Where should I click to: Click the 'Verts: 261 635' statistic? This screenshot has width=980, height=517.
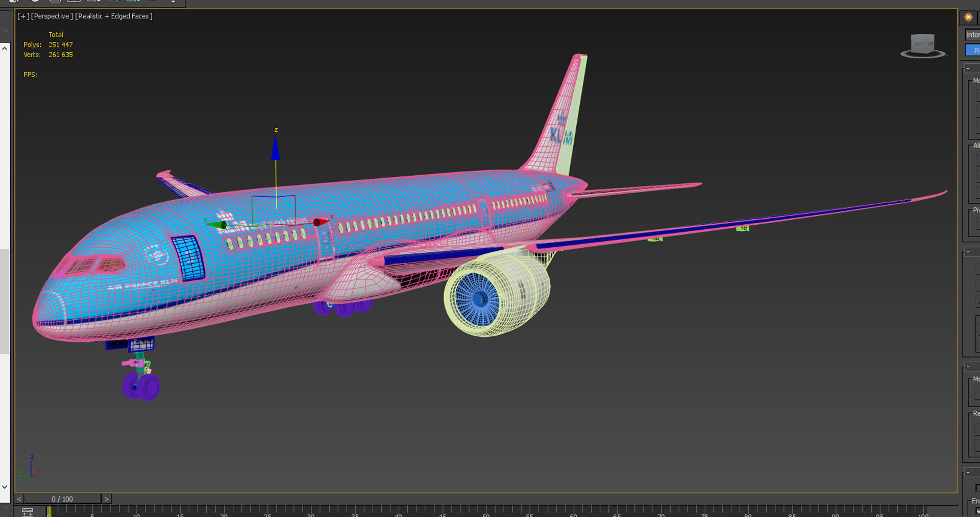coord(48,55)
